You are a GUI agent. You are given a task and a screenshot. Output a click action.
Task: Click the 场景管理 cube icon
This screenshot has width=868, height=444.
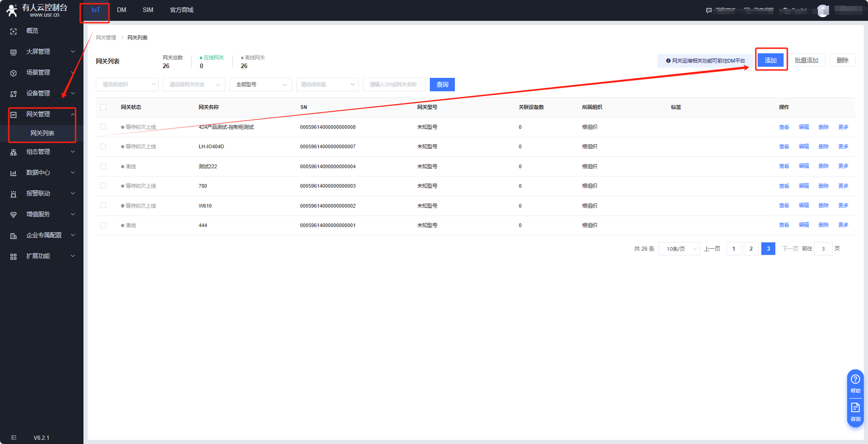point(13,73)
